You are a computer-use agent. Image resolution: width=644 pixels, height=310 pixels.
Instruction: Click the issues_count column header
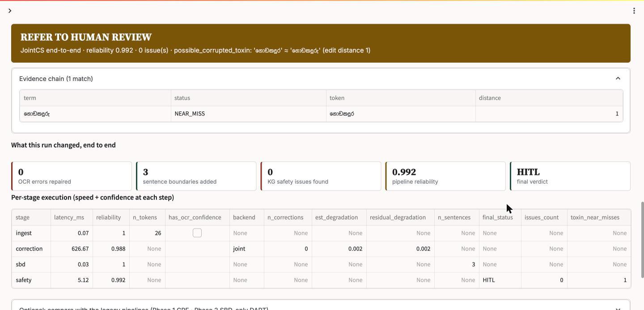coord(544,217)
